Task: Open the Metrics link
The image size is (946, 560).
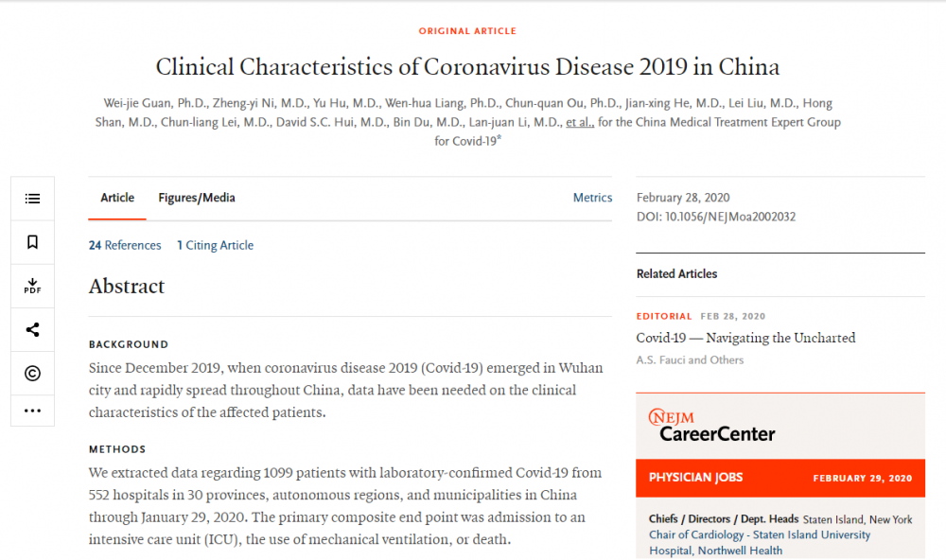Action: (x=592, y=198)
